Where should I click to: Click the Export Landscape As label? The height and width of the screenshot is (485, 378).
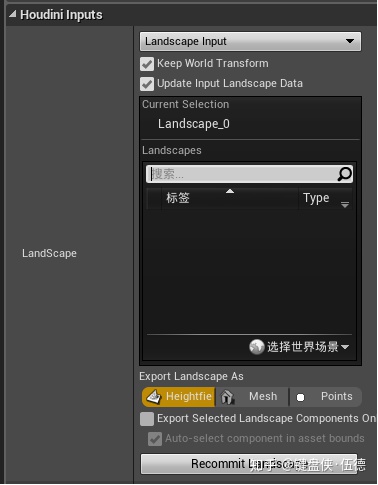pyautogui.click(x=191, y=376)
